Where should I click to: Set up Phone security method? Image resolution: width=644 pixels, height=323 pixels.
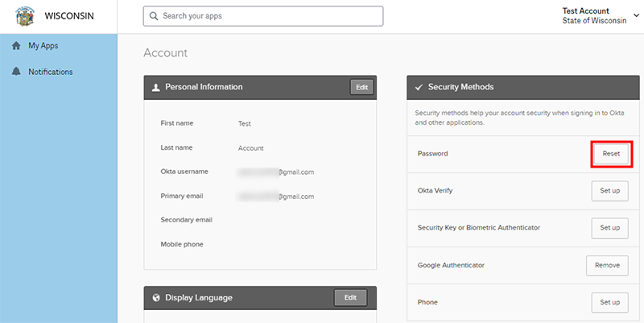(x=609, y=302)
